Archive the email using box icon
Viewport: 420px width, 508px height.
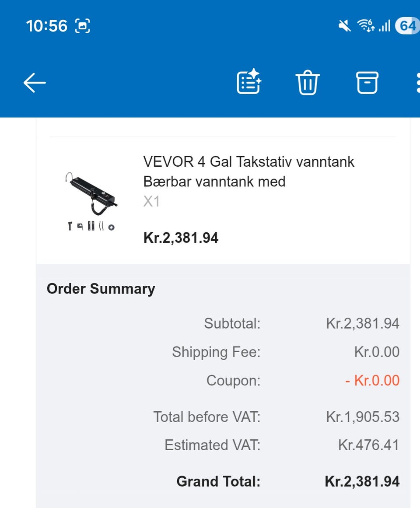point(367,82)
